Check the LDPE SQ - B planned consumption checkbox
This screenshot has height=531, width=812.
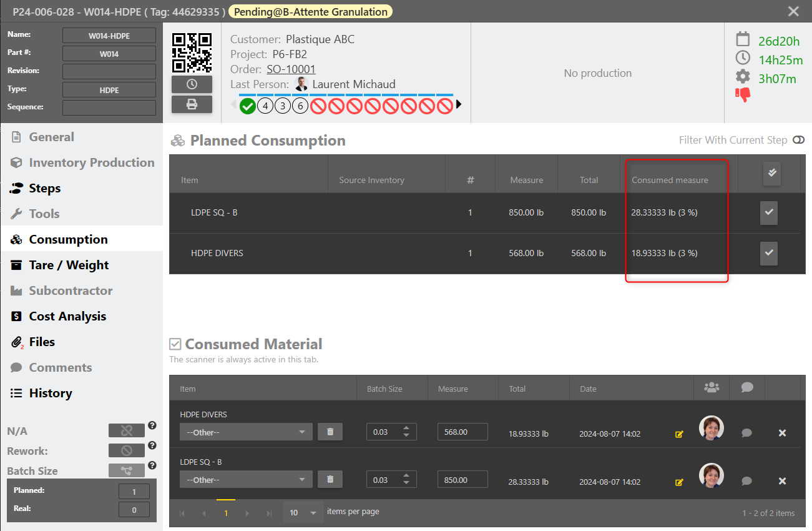[769, 213]
